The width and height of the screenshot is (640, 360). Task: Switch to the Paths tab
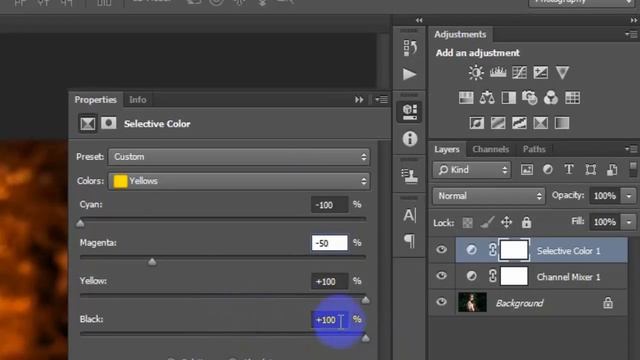point(534,149)
